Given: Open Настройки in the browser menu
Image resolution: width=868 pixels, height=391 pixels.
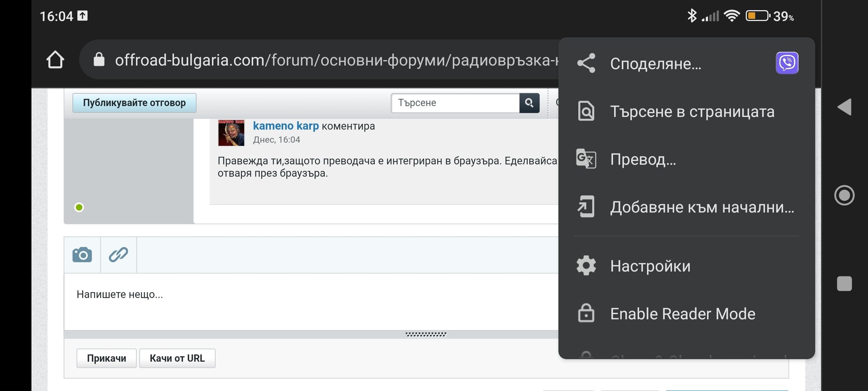Looking at the screenshot, I should (x=650, y=266).
